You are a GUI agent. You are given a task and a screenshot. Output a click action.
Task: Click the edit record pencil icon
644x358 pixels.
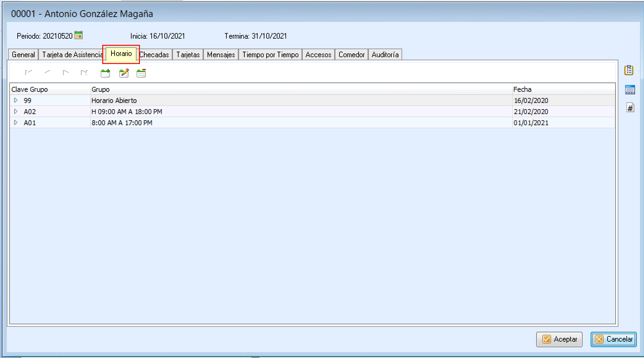click(x=124, y=73)
